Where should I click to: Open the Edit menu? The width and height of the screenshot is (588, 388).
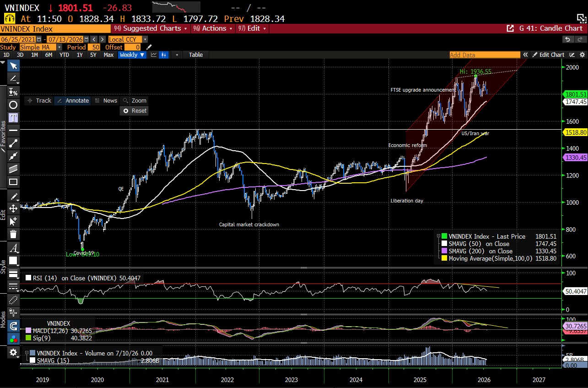(252, 28)
